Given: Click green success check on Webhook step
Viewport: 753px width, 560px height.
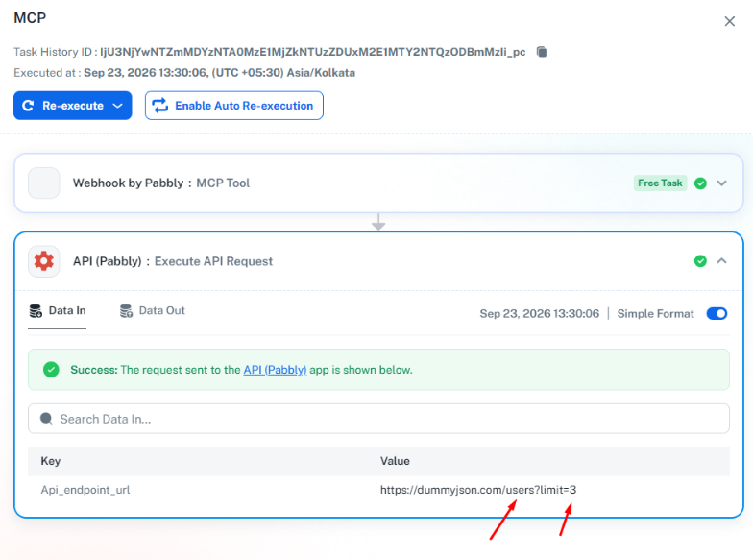Looking at the screenshot, I should [700, 183].
